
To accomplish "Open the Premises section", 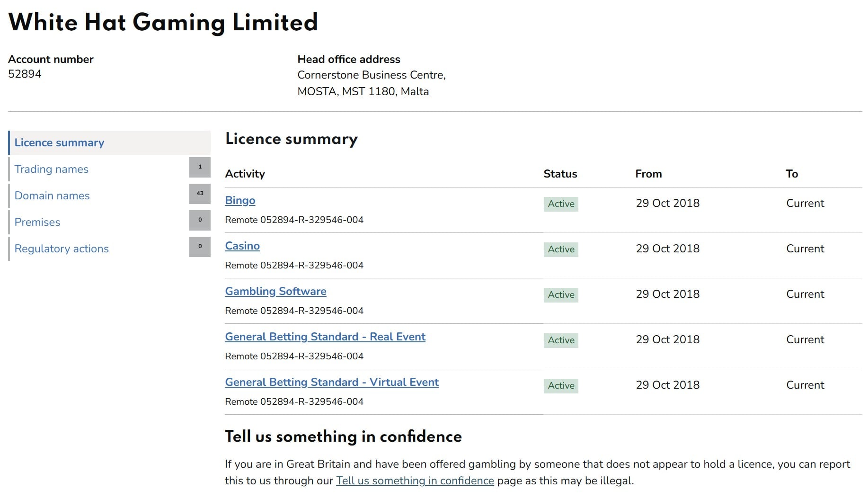I will click(37, 222).
